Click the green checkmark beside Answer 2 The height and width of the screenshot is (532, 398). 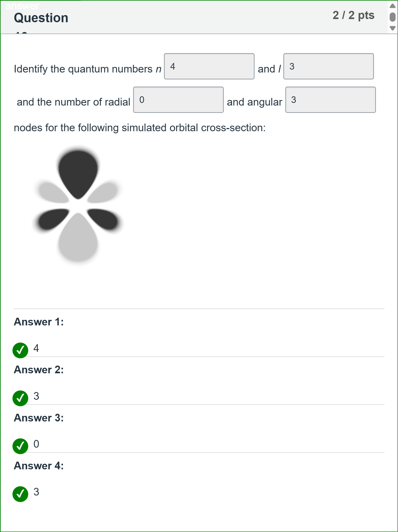pos(20,398)
